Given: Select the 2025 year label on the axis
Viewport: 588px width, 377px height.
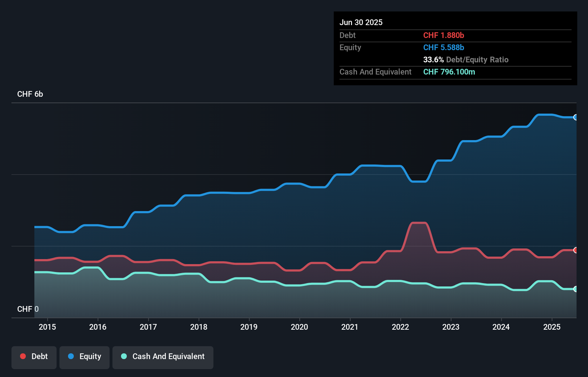Looking at the screenshot, I should point(552,327).
